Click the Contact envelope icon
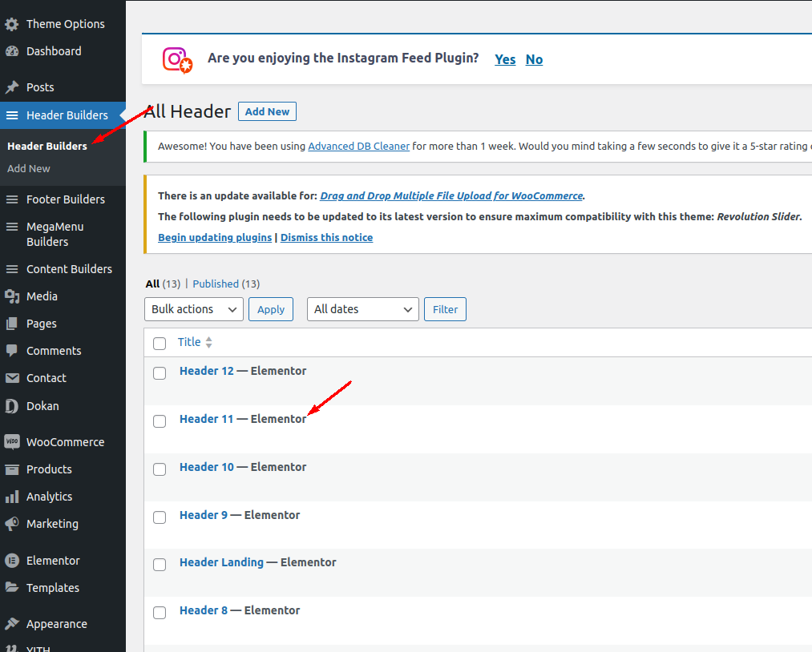The height and width of the screenshot is (652, 812). [12, 378]
